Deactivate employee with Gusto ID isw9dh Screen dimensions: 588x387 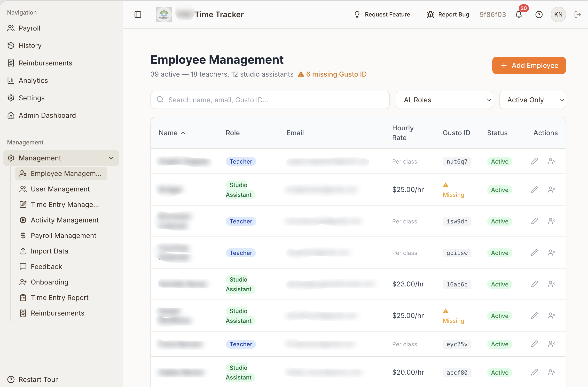(x=551, y=221)
